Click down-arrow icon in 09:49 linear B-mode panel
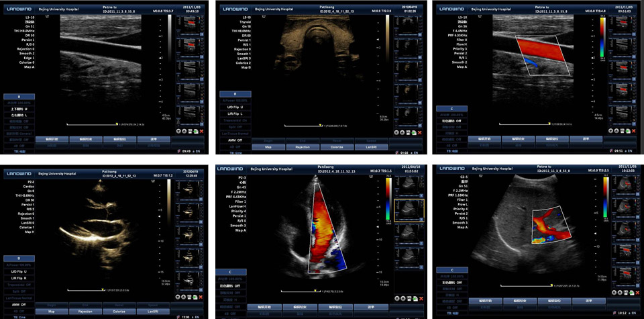This screenshot has height=319, width=644. (x=178, y=131)
